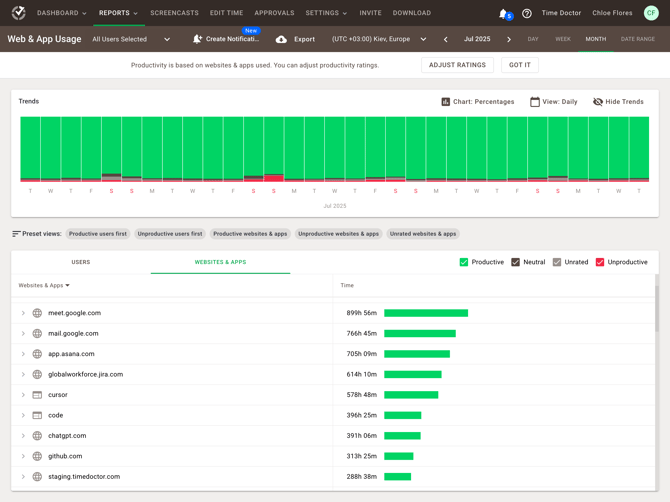This screenshot has height=502, width=670.
Task: Click the app window icon for cursor
Action: pyautogui.click(x=38, y=395)
